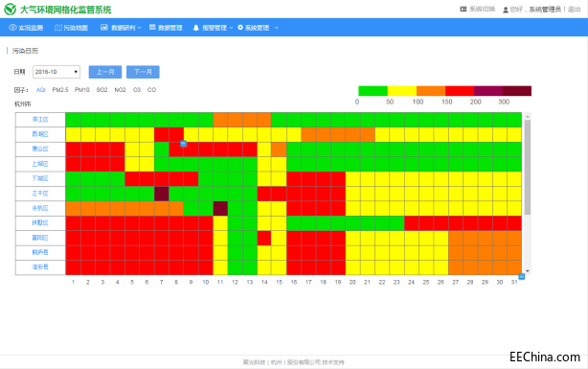The image size is (588, 369).
Task: Click the day 16 axis label
Action: 294,282
